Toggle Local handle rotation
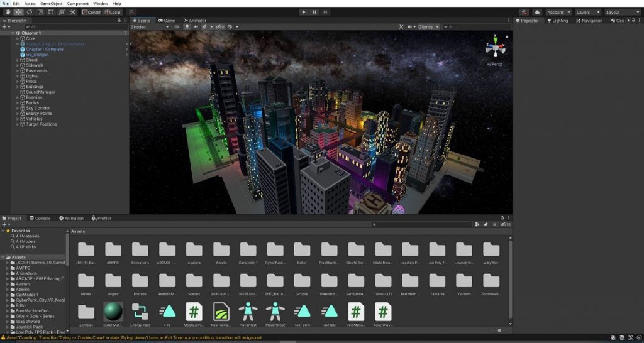This screenshot has width=644, height=343. tap(113, 13)
